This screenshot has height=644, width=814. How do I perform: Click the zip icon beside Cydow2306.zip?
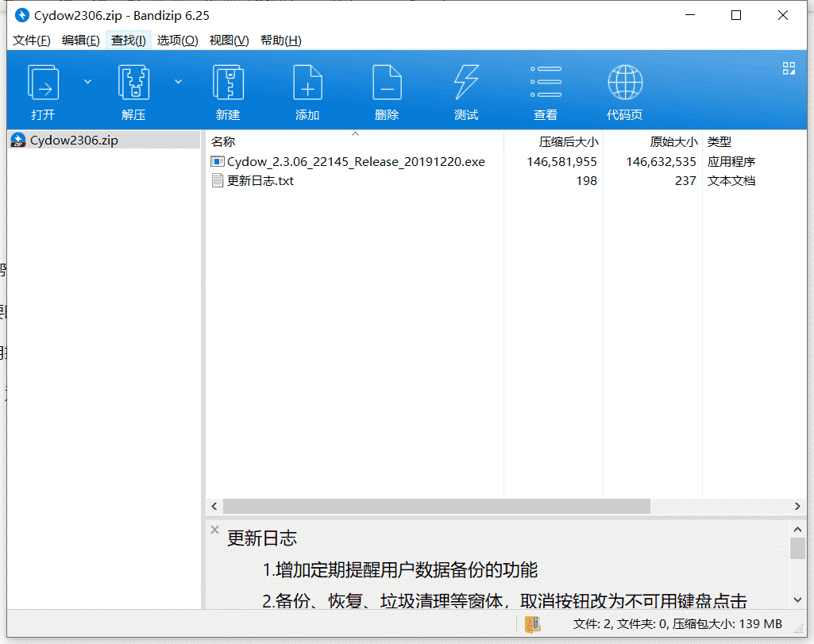(18, 140)
